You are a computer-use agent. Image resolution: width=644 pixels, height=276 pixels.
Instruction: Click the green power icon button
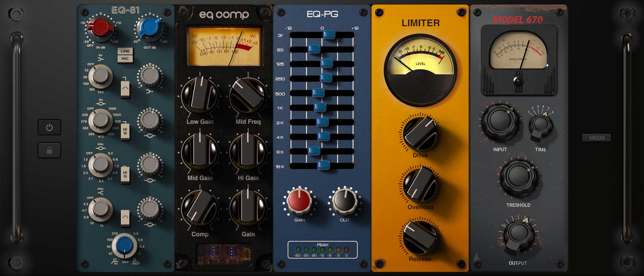[x=49, y=127]
